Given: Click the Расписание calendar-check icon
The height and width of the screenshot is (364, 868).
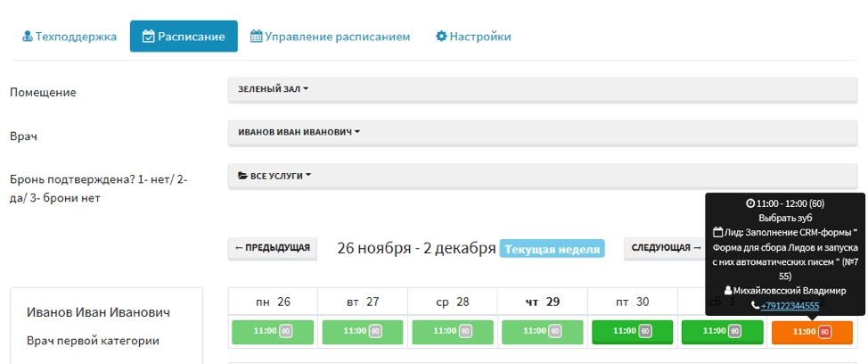Looking at the screenshot, I should tap(149, 37).
